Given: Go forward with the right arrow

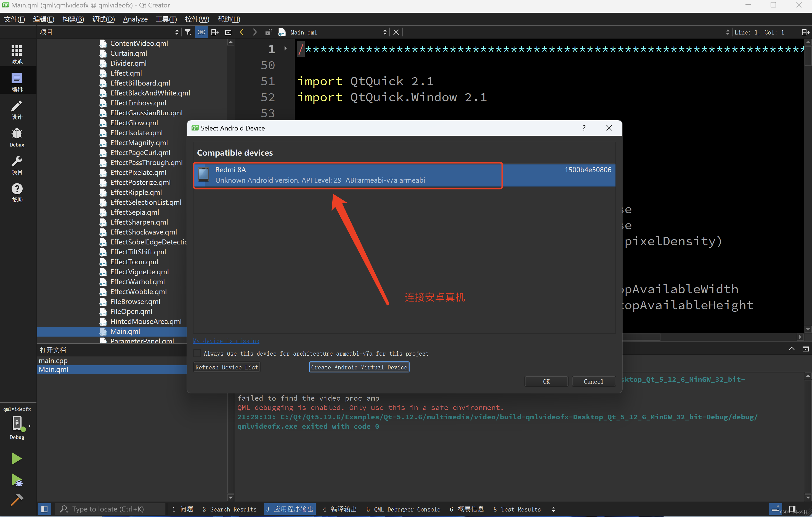Looking at the screenshot, I should (254, 32).
